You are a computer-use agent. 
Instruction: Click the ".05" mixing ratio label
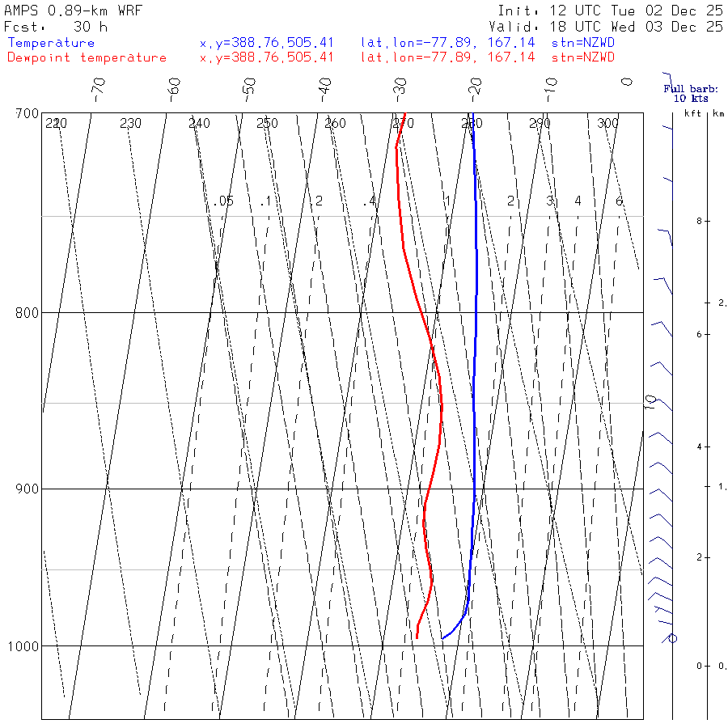click(223, 201)
